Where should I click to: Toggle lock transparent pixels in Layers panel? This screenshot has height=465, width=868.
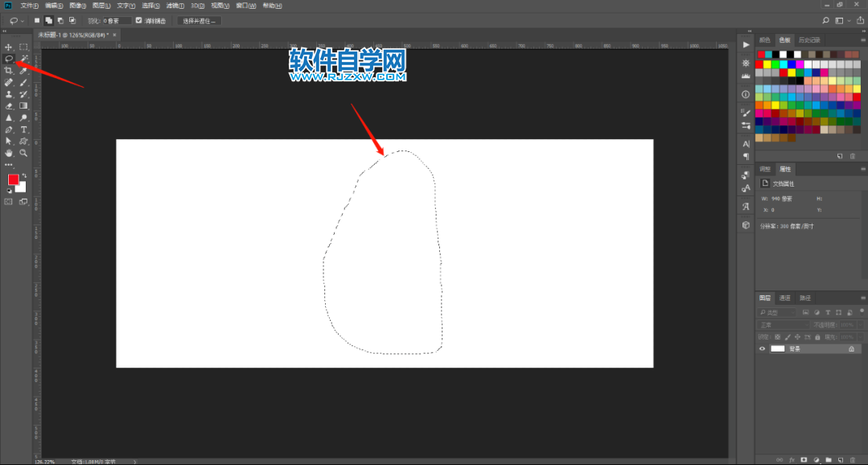[x=777, y=336]
